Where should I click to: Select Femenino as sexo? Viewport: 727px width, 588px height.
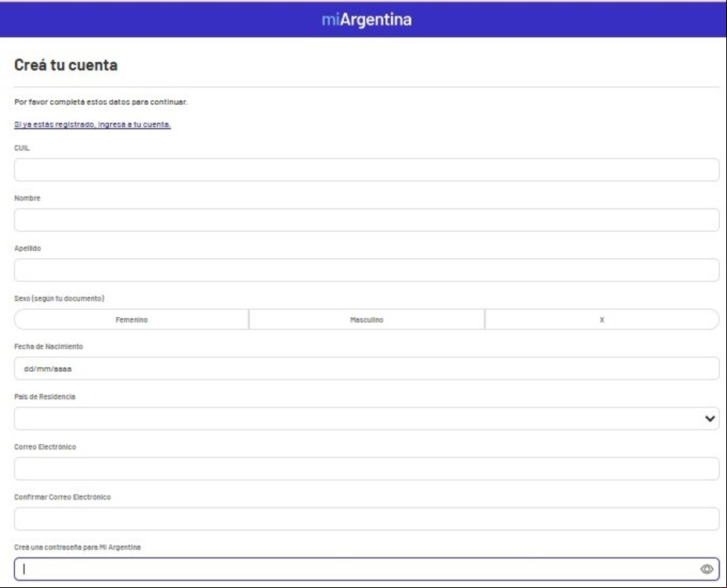pos(132,319)
